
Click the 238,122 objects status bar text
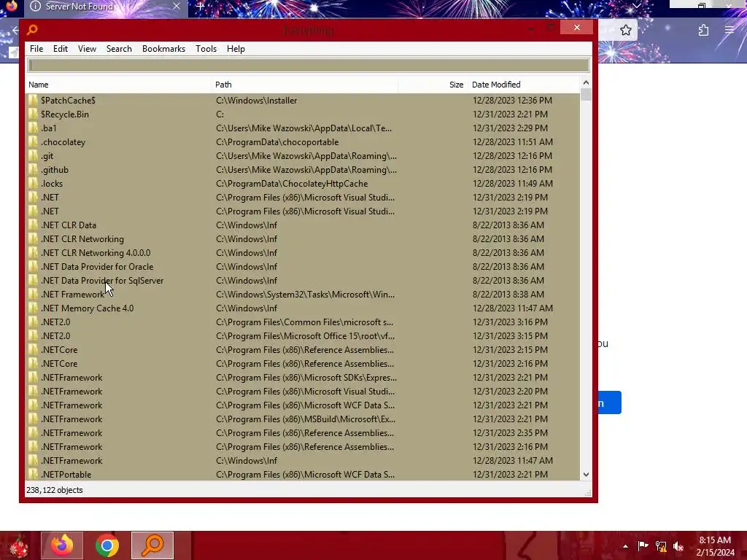click(54, 490)
